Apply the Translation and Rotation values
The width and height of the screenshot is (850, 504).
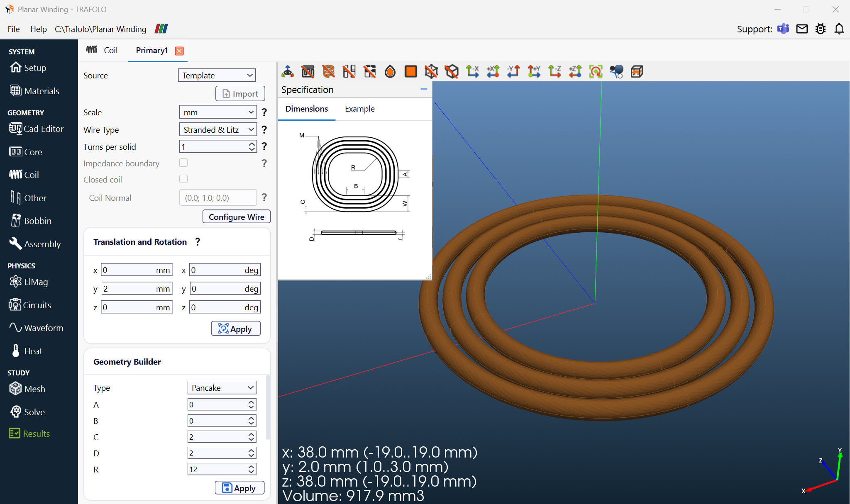click(x=236, y=329)
